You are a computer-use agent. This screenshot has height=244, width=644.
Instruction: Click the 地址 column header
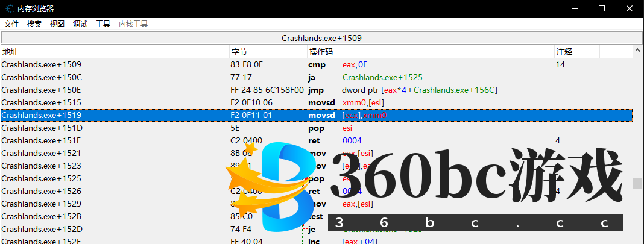coord(115,52)
